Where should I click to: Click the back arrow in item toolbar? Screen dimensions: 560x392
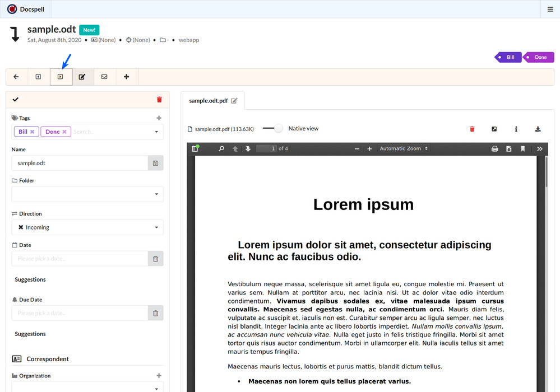pos(16,77)
